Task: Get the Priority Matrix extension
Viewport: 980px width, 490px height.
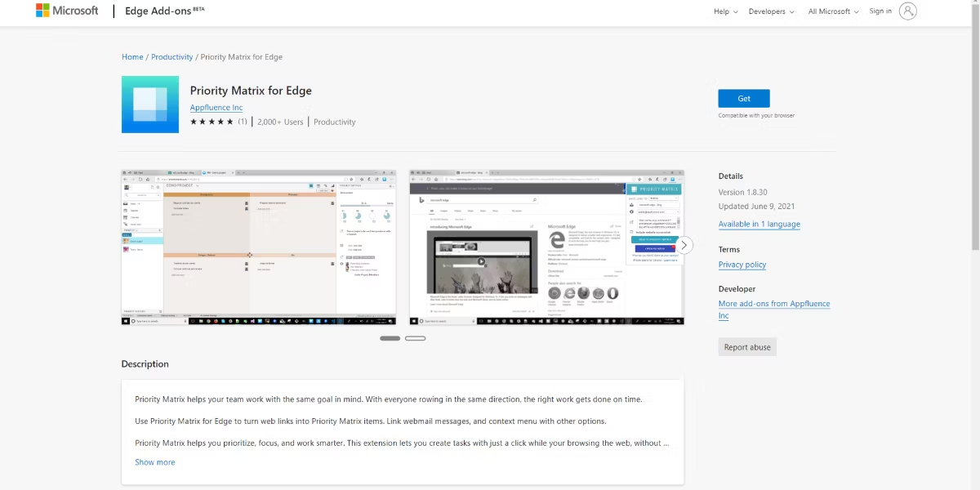Action: (744, 98)
